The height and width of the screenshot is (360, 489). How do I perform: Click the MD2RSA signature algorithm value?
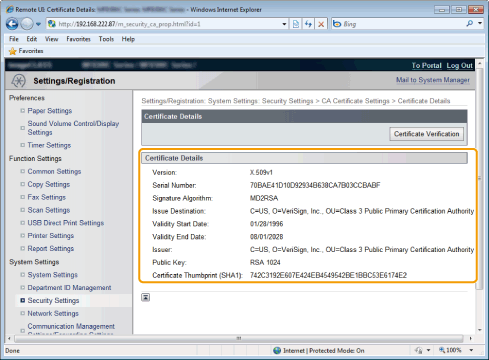coord(264,198)
